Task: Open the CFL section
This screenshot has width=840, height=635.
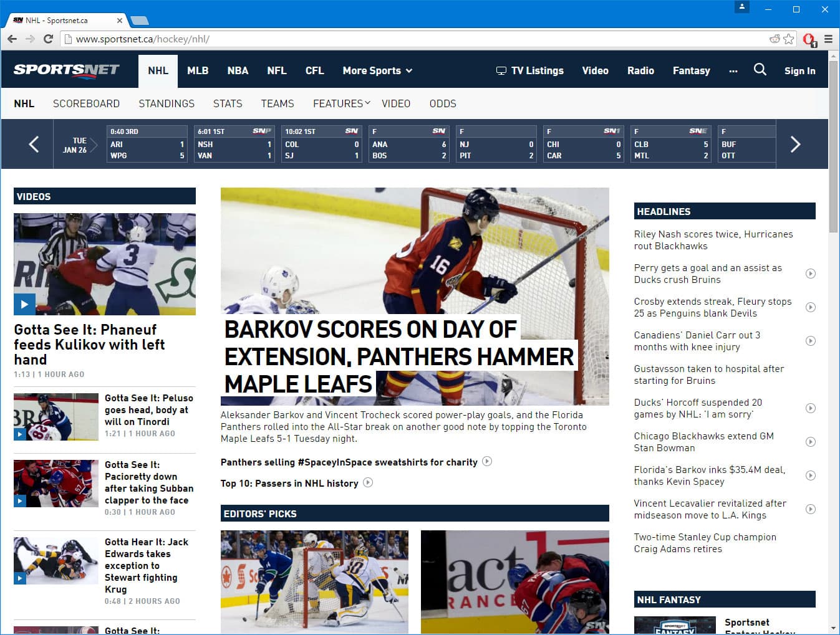Action: tap(315, 70)
